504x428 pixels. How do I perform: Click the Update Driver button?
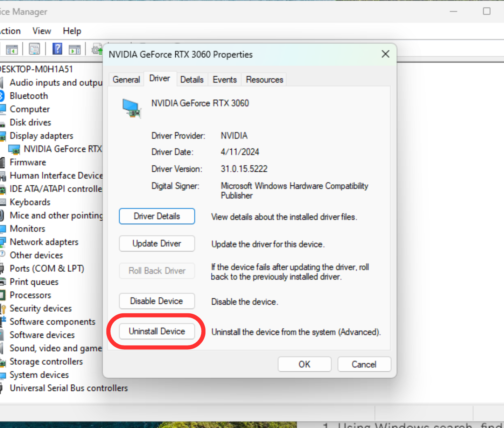157,243
